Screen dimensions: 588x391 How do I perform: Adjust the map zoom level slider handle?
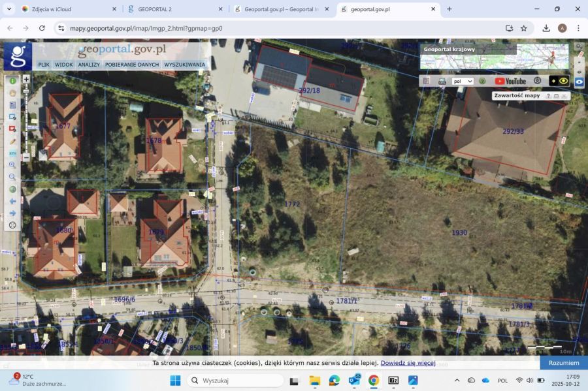pyautogui.click(x=26, y=91)
